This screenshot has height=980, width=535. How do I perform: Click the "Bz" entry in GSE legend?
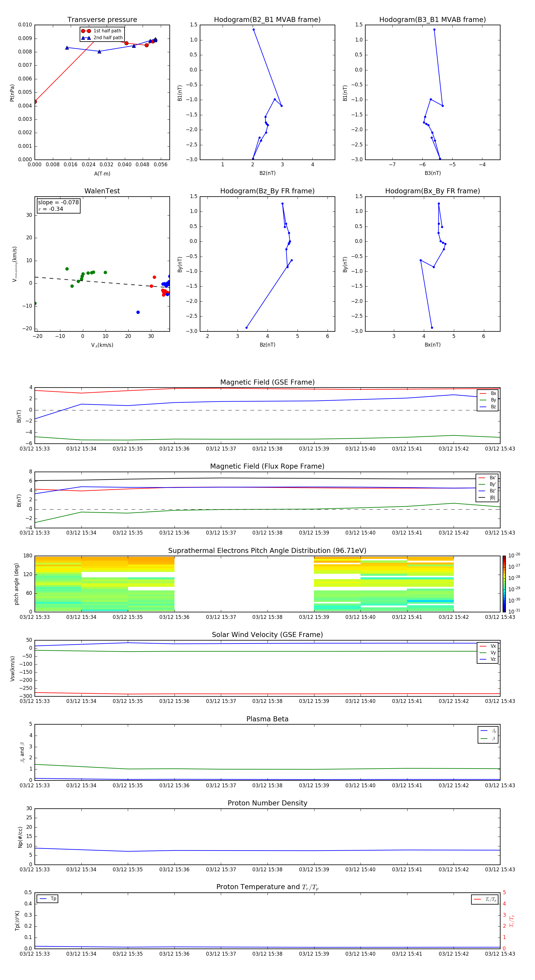pyautogui.click(x=488, y=407)
